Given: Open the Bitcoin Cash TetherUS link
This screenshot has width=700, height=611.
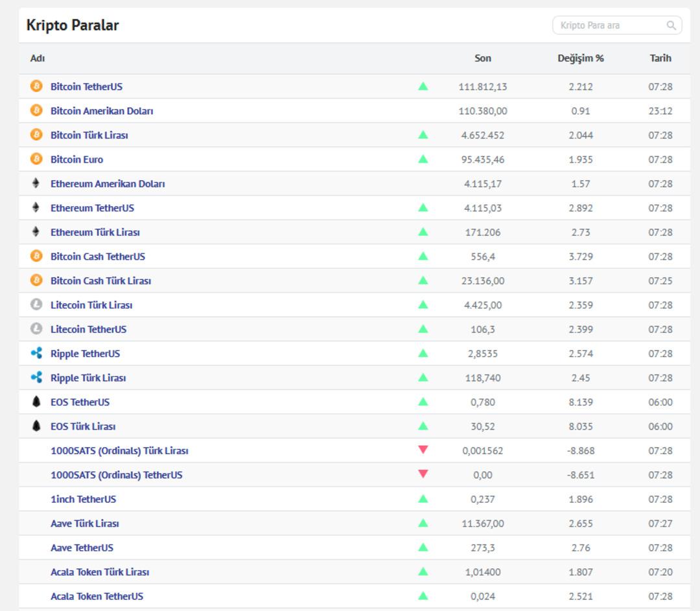Looking at the screenshot, I should point(98,257).
